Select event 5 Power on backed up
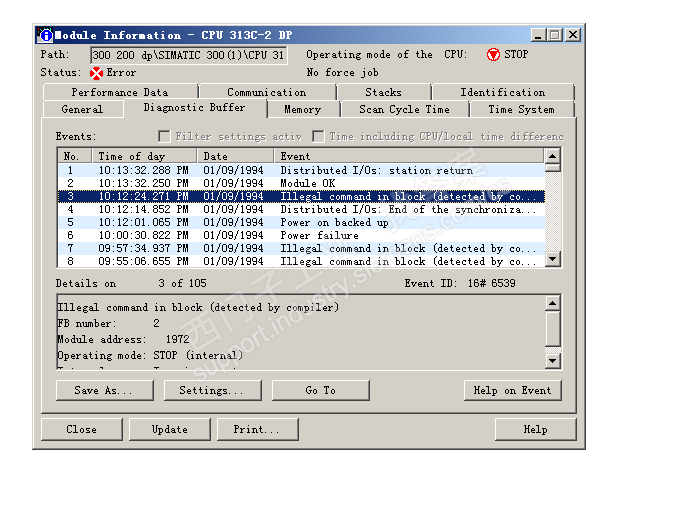 301,222
